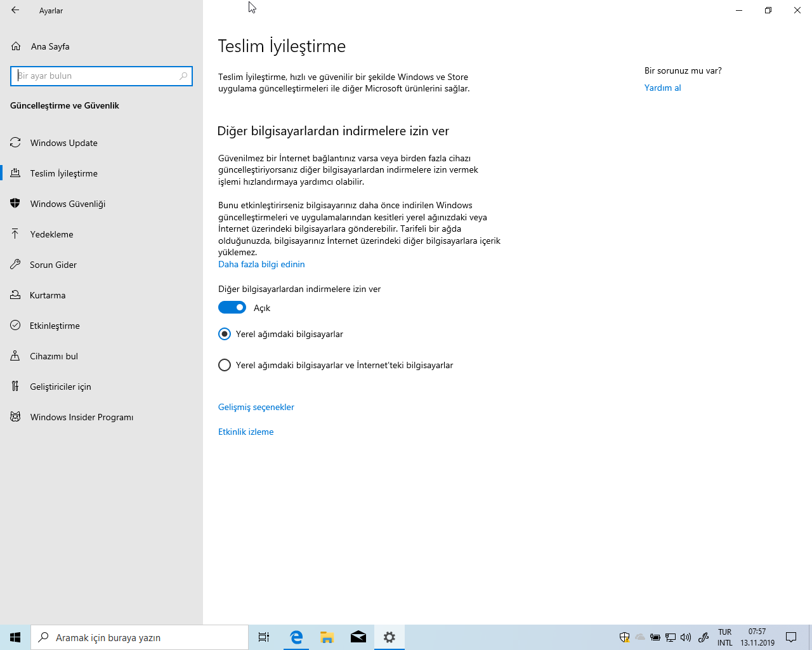This screenshot has width=812, height=650.
Task: Turn off downloads from other PCs toggle
Action: point(232,307)
